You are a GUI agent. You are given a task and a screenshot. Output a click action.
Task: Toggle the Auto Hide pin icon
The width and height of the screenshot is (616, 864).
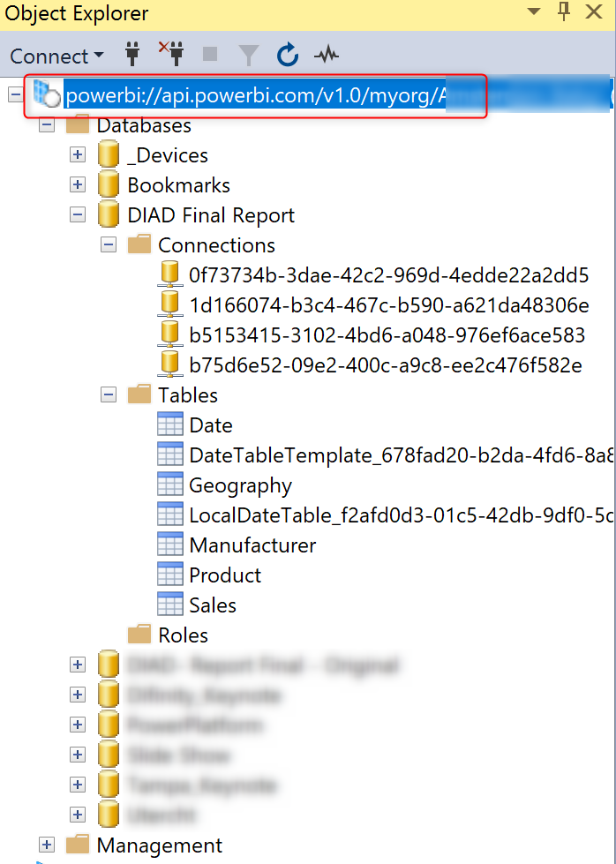565,12
